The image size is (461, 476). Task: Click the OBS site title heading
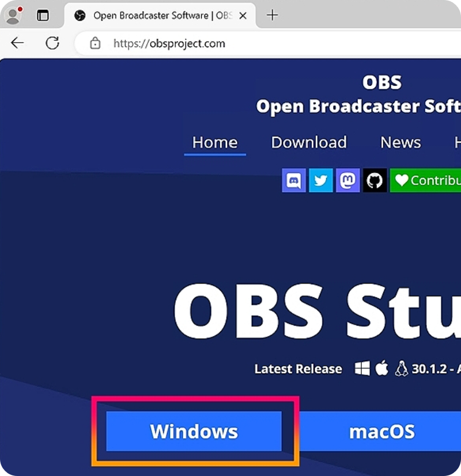point(382,82)
